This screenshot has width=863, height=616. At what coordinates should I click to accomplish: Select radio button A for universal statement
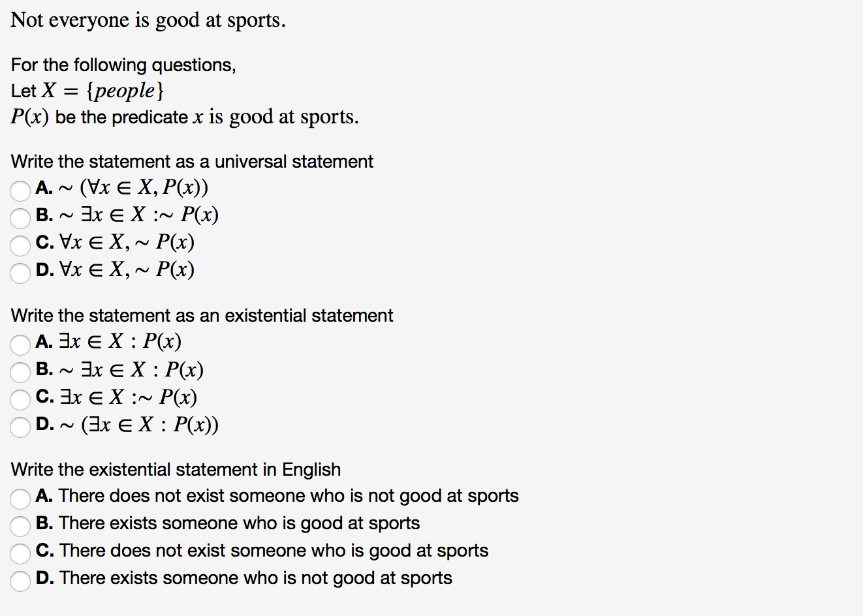click(20, 191)
